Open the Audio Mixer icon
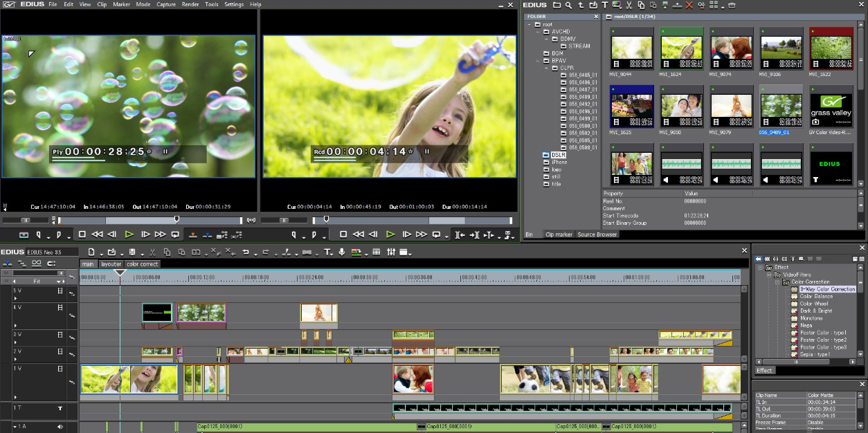The image size is (868, 433). pyautogui.click(x=391, y=252)
